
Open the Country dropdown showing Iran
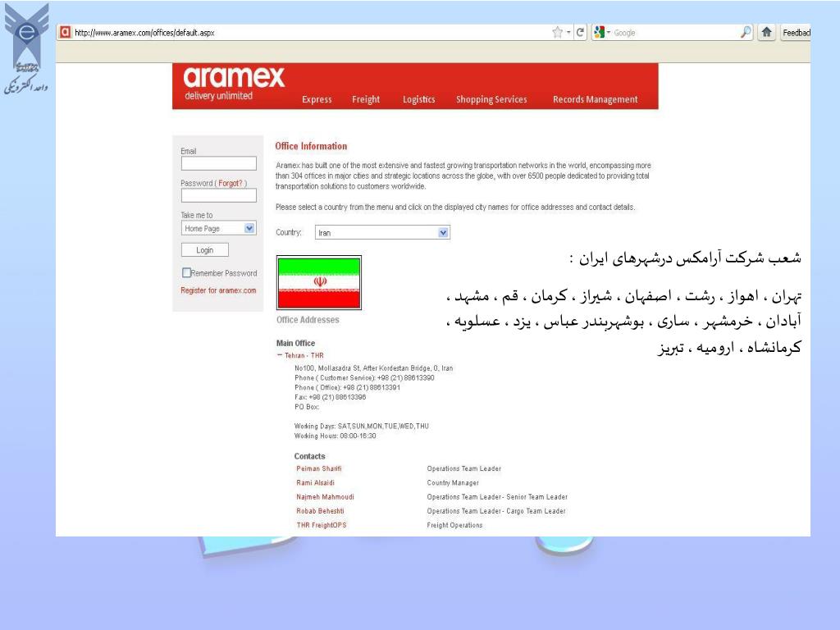[382, 232]
